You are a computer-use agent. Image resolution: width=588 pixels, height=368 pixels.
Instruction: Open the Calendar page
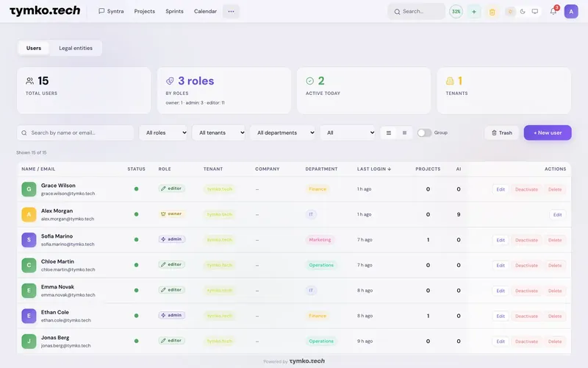205,11
